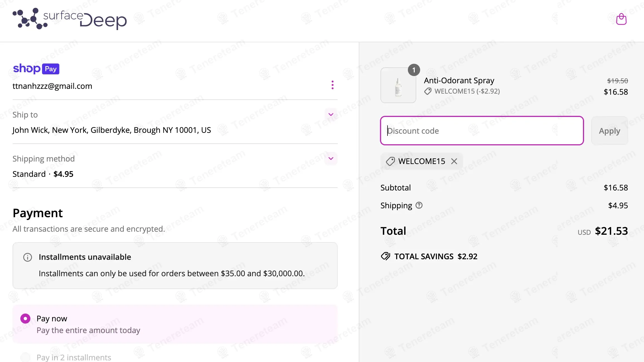Remove the WELCOME15 discount code
The height and width of the screenshot is (362, 644).
click(454, 161)
